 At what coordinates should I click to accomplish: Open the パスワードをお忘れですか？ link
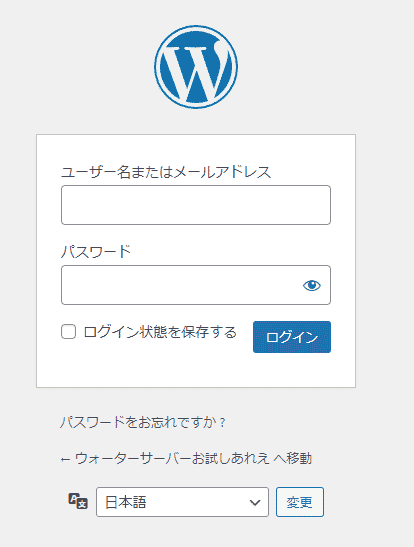click(143, 422)
